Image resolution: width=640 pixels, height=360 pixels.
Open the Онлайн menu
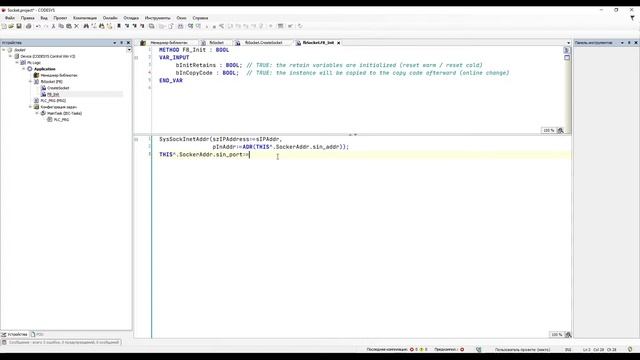tap(110, 18)
